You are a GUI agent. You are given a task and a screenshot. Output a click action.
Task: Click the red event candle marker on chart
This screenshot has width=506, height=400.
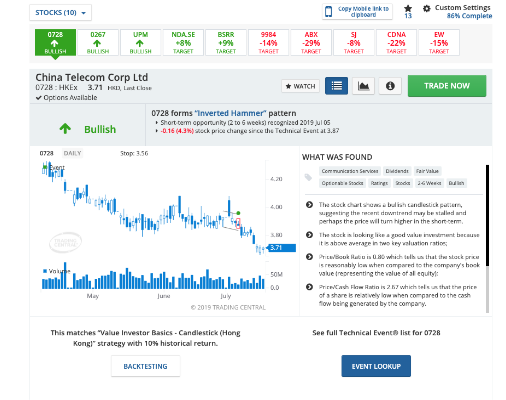tap(238, 223)
